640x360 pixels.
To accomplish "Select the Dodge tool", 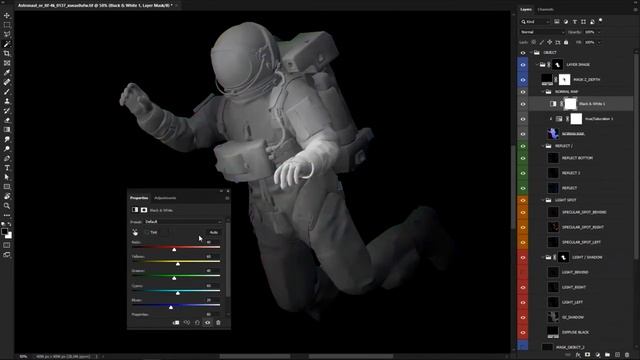I will pos(7,149).
